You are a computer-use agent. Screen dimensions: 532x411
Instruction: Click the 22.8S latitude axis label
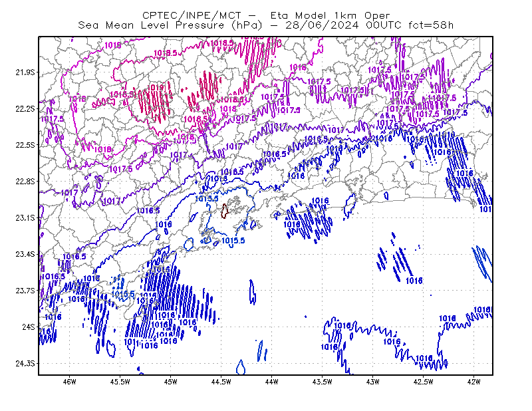tap(25, 182)
